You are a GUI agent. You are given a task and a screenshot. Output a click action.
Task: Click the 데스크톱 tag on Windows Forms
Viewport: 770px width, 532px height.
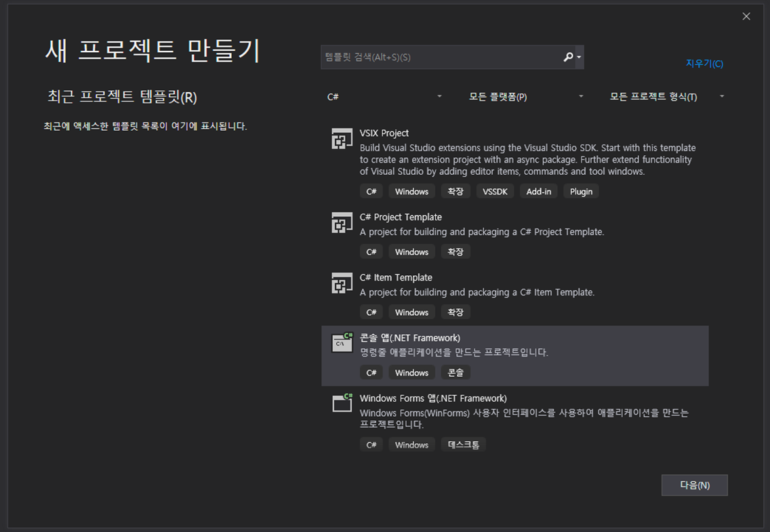point(463,445)
